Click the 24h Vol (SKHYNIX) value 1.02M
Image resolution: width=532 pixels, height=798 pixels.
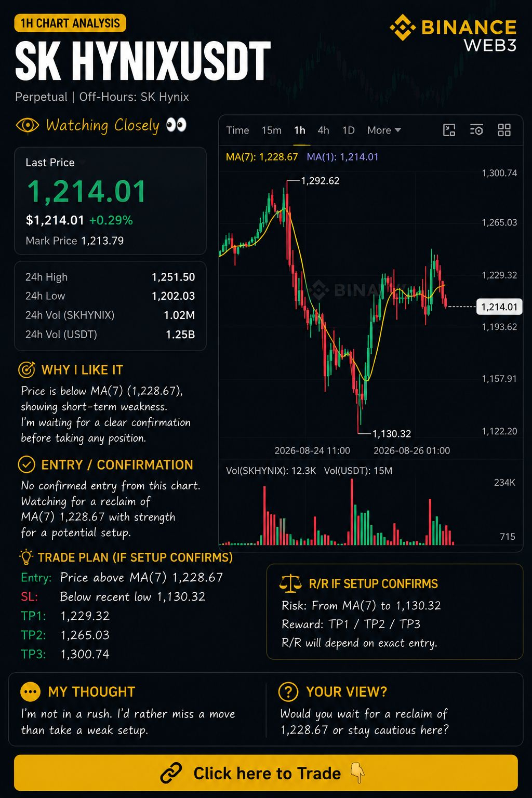pyautogui.click(x=179, y=315)
